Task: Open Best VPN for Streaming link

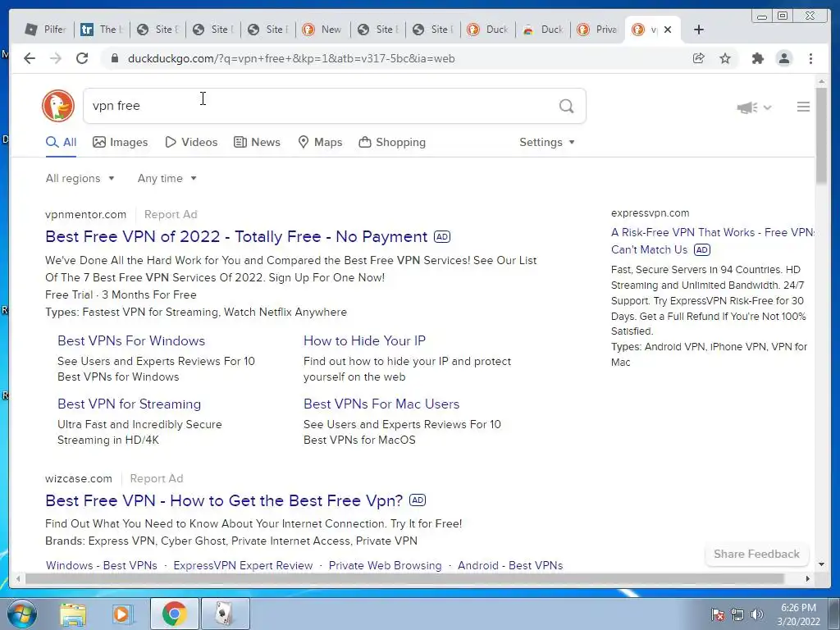Action: click(129, 404)
